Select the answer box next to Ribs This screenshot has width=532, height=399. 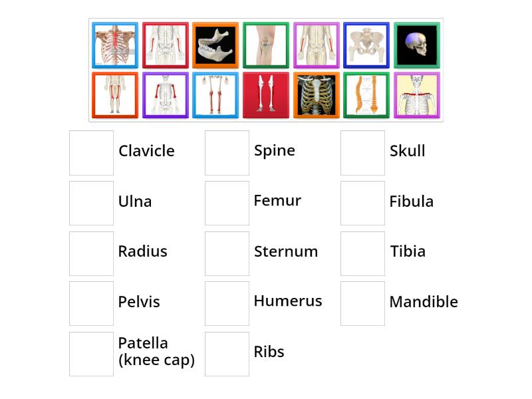[x=227, y=354]
